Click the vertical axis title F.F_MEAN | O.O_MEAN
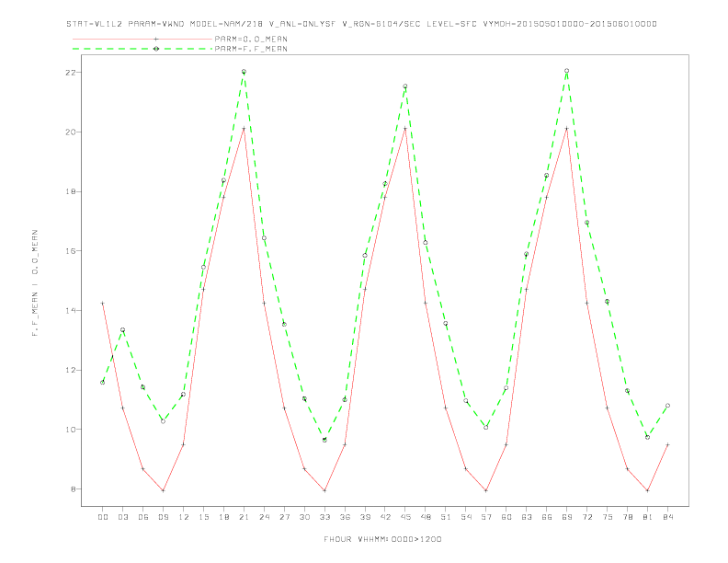The width and height of the screenshot is (728, 563). 35,283
